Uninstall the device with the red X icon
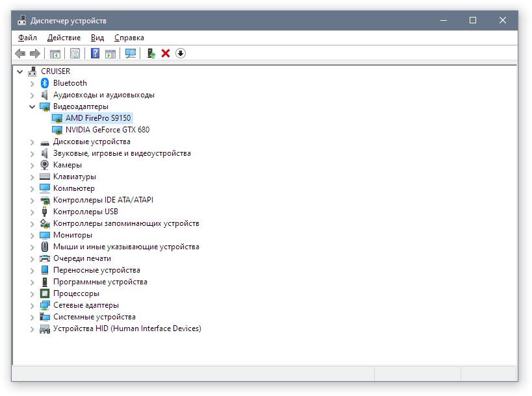Screen dimensions: 532x396 coord(164,53)
